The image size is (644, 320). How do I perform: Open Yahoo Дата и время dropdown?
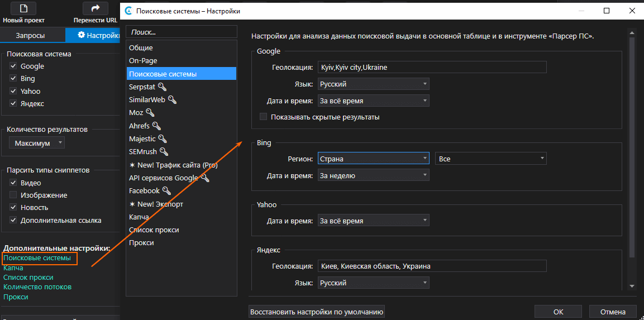tap(373, 221)
